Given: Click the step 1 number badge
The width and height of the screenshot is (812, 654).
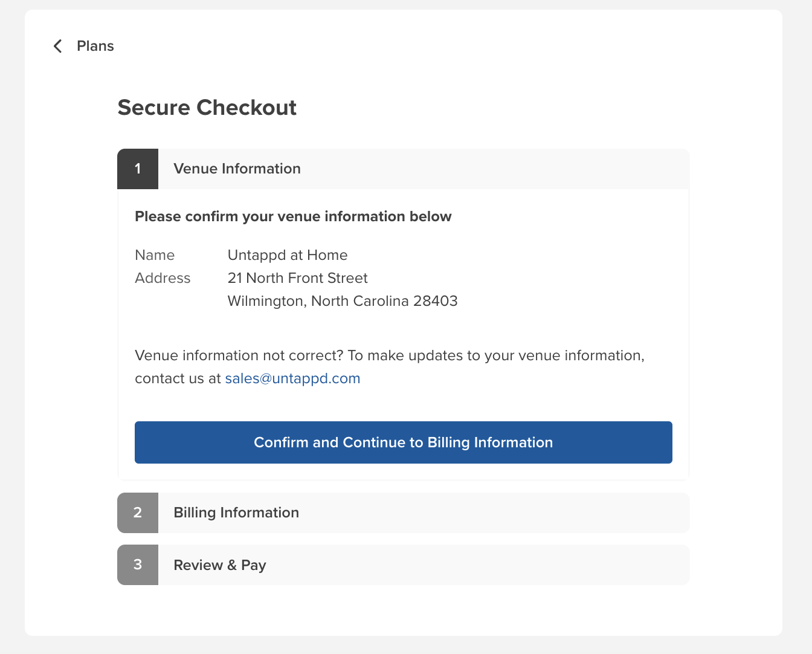Looking at the screenshot, I should (138, 169).
